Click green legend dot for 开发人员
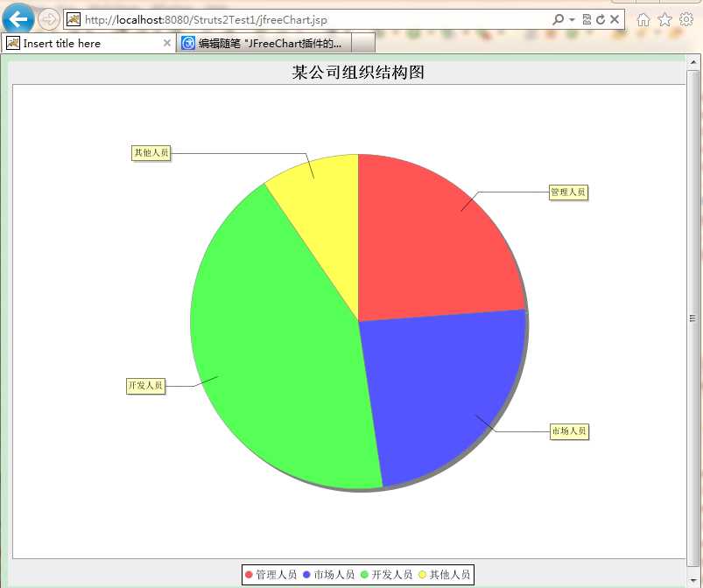Image resolution: width=703 pixels, height=588 pixels. [364, 575]
